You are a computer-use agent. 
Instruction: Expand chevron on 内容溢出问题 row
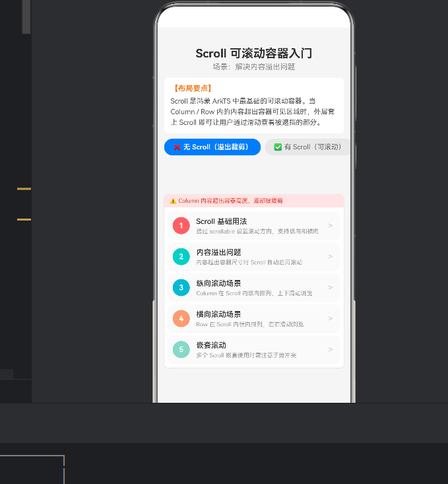(x=331, y=256)
